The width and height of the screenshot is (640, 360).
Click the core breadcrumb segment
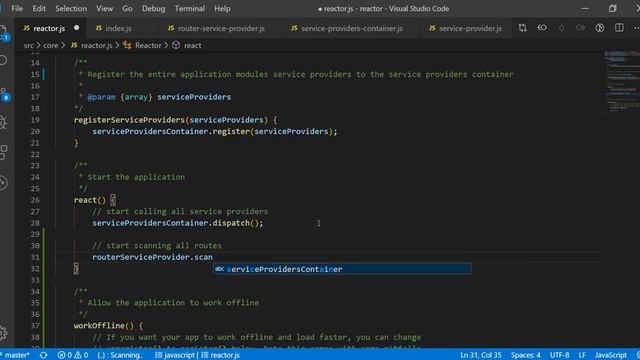point(51,45)
